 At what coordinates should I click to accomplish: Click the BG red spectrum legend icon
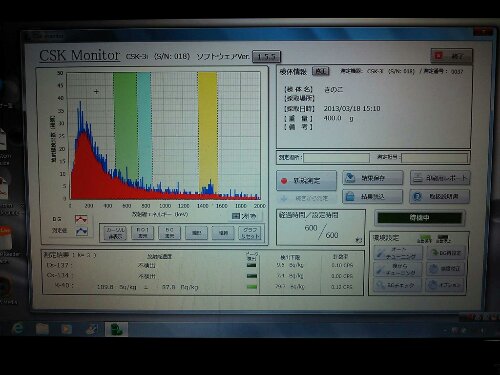click(x=81, y=219)
